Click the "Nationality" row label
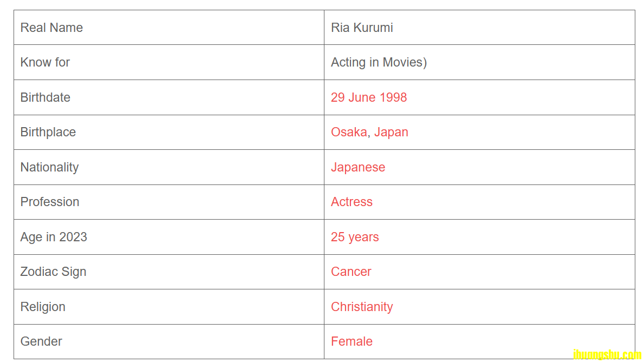 pos(49,167)
